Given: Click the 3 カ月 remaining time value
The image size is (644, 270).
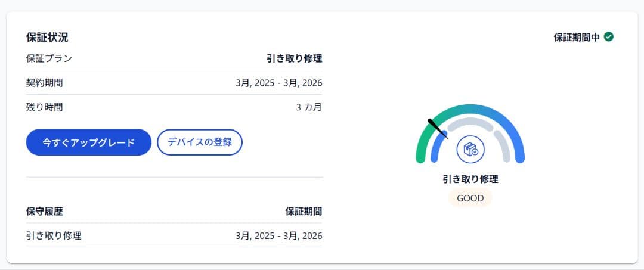Looking at the screenshot, I should [309, 107].
